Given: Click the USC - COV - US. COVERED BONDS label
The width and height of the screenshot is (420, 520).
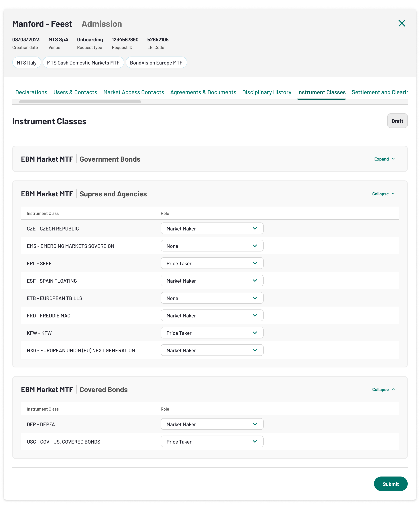Looking at the screenshot, I should (63, 442).
